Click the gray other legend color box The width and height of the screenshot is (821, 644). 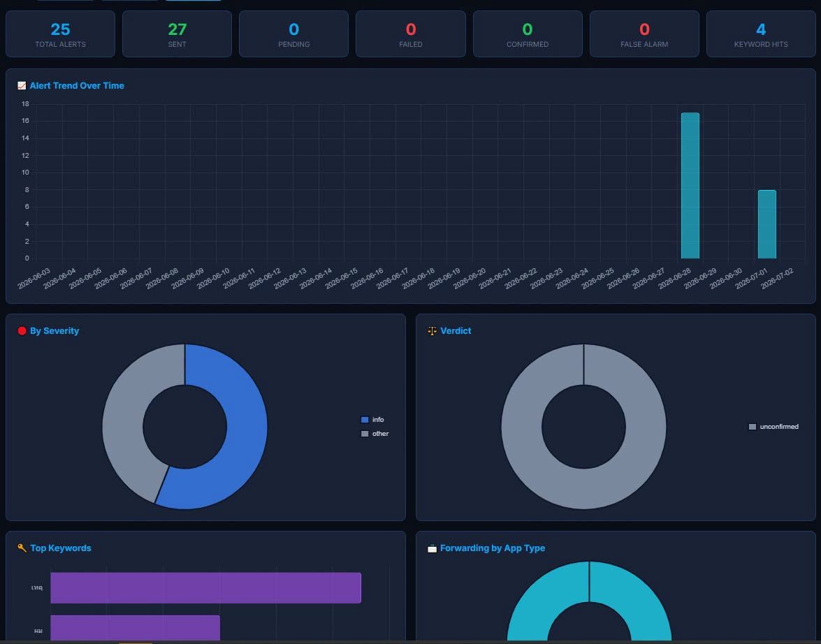(365, 434)
